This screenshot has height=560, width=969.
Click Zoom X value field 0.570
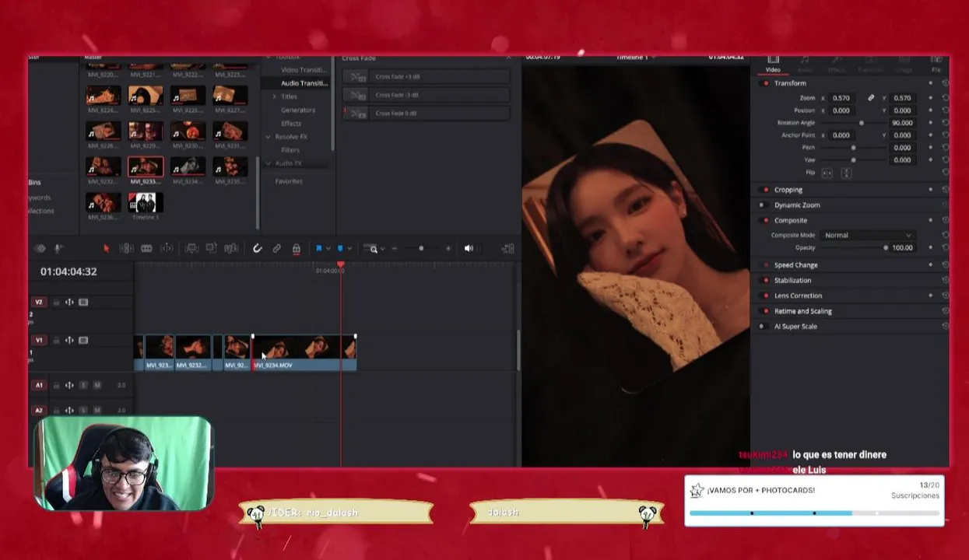841,98
